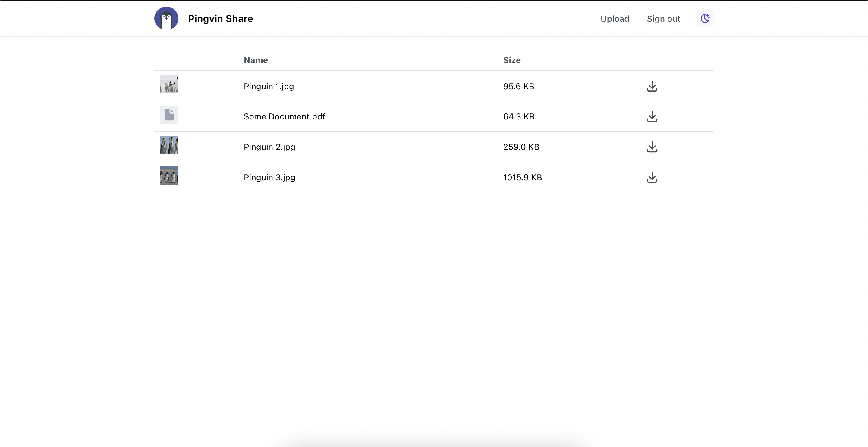The image size is (868, 447).
Task: Open the Pinguin 3.jpg thumbnail preview
Action: pos(169,175)
